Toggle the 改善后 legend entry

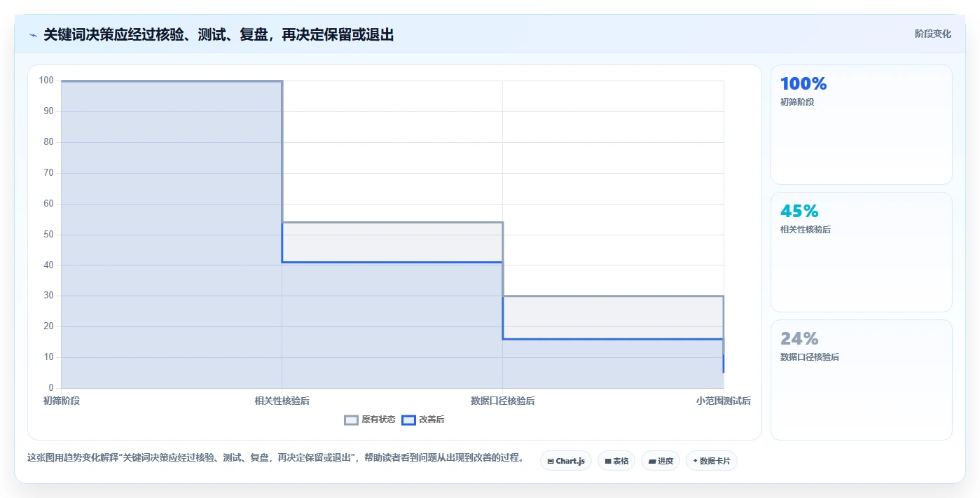coord(423,420)
